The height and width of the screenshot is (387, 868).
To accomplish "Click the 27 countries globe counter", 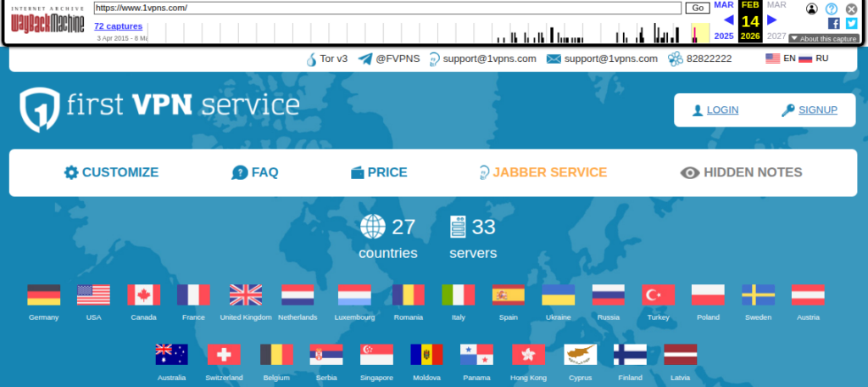I will click(388, 238).
